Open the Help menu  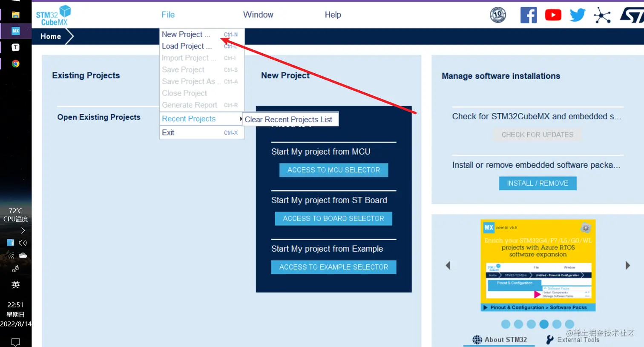click(x=333, y=14)
